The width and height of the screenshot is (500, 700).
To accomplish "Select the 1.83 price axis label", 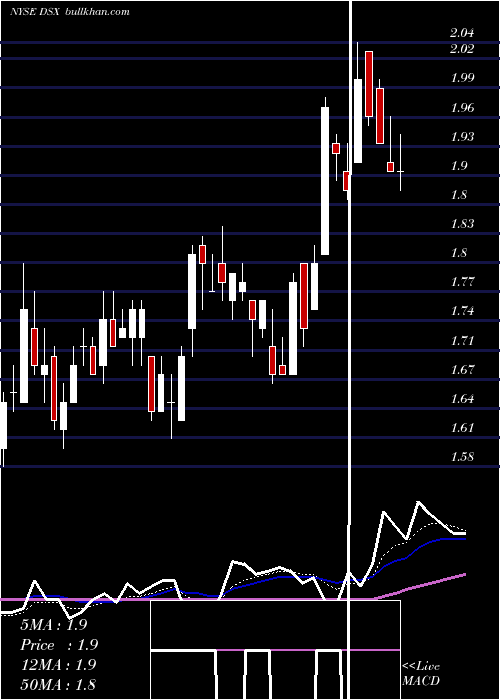I will click(x=462, y=224).
